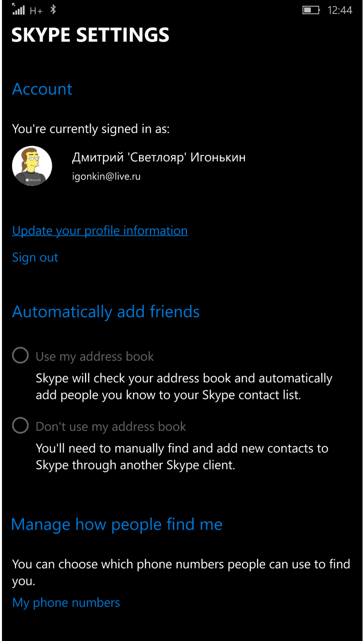The image size is (364, 641).
Task: Tap the address book description text
Action: [x=184, y=386]
